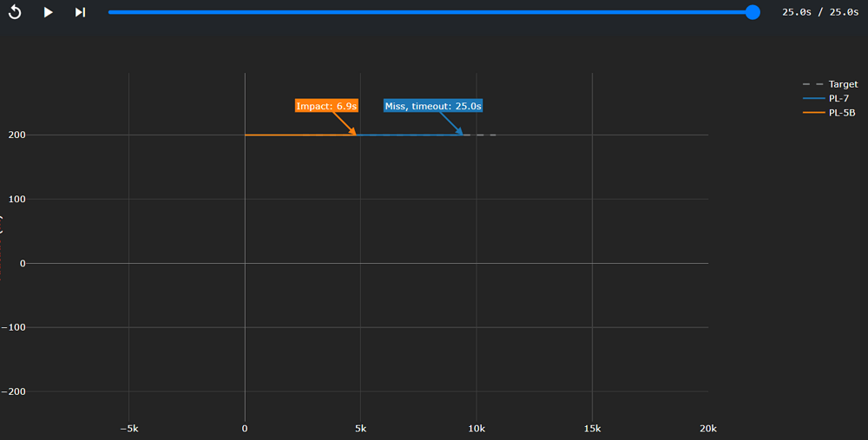This screenshot has height=440, width=868.
Task: Click the orange PL-5B trajectory line
Action: 295,135
